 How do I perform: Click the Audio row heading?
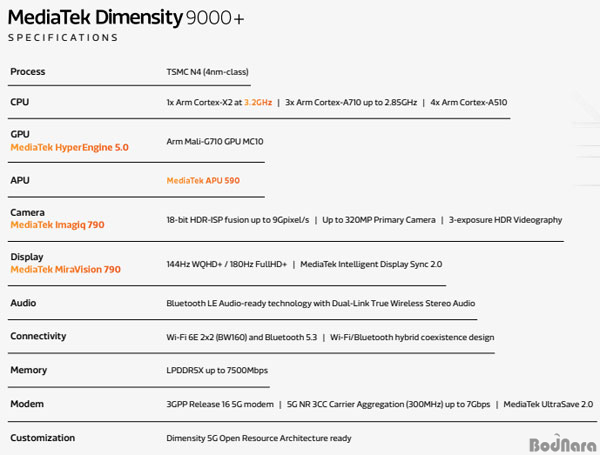pyautogui.click(x=23, y=303)
